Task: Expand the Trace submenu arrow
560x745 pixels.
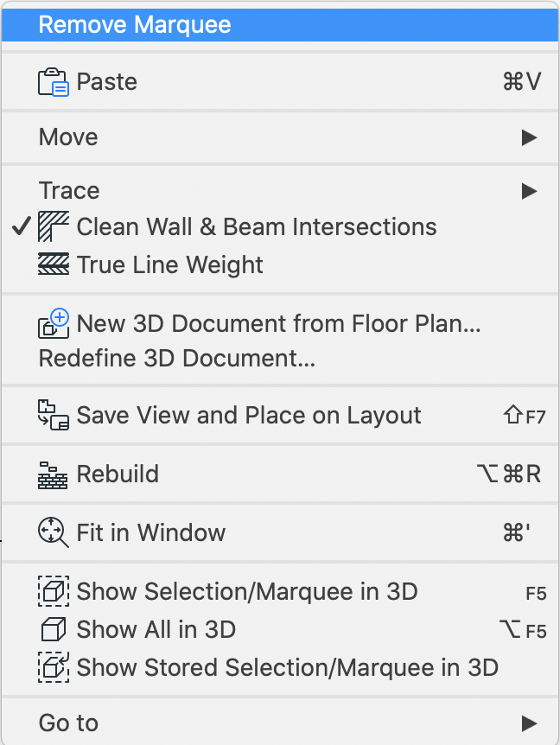Action: pyautogui.click(x=529, y=191)
